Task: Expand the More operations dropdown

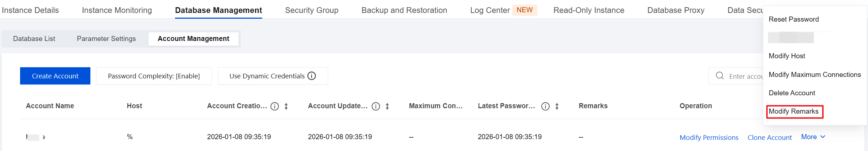Action: (813, 137)
